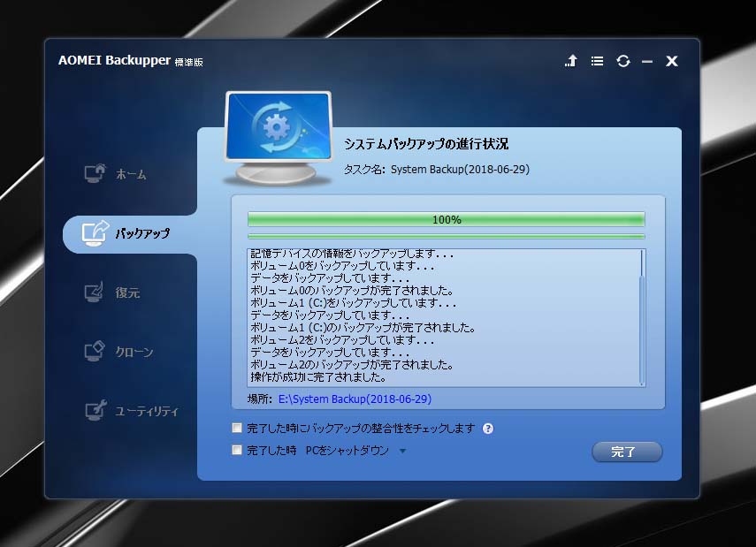The width and height of the screenshot is (756, 547).
Task: Open the E:\System Backup(2018-06-29) location link
Action: (x=355, y=399)
